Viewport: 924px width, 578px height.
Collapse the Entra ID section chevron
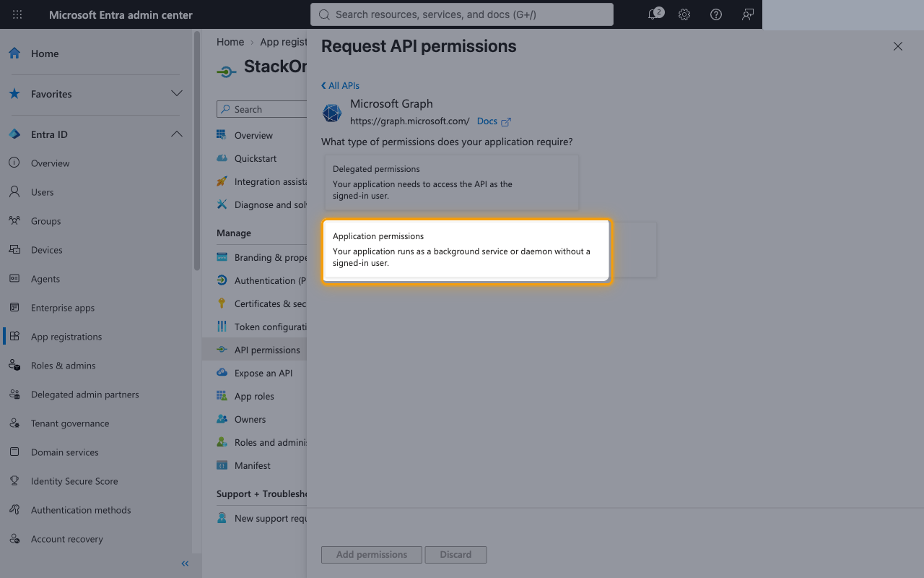pyautogui.click(x=176, y=134)
